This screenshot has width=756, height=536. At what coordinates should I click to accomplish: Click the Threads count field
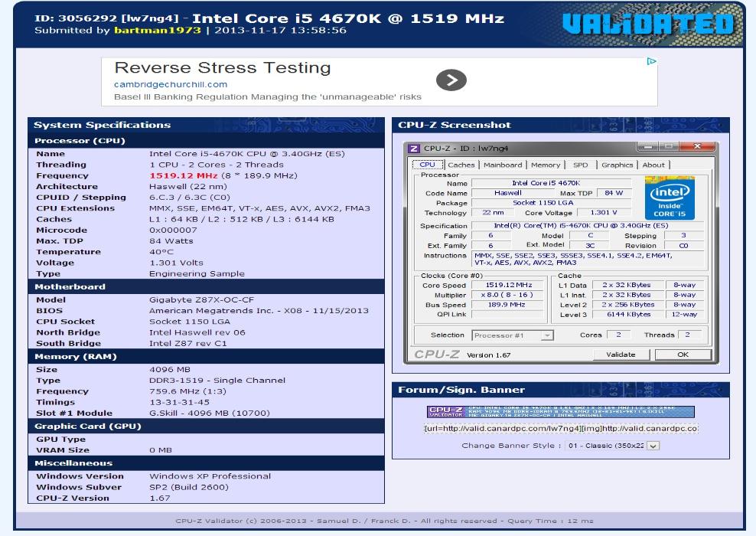pyautogui.click(x=689, y=335)
